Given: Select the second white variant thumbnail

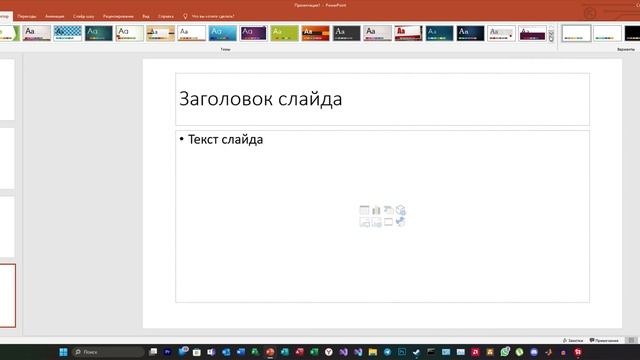Looking at the screenshot, I should pos(607,33).
